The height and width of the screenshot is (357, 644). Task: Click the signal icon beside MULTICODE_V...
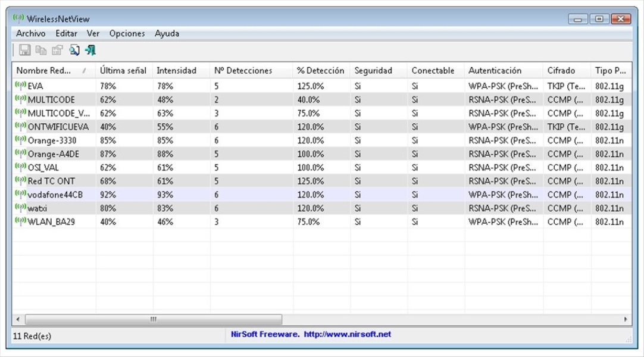pyautogui.click(x=20, y=112)
